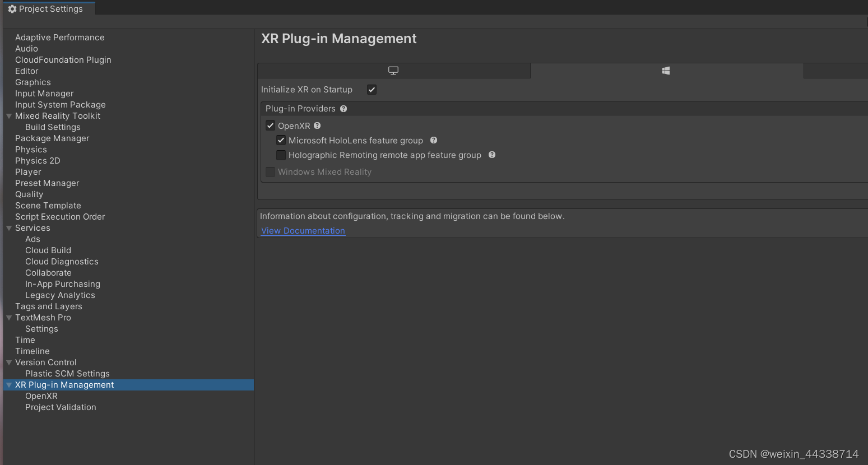Open Collaborate settings
This screenshot has height=465, width=868.
[x=48, y=273]
